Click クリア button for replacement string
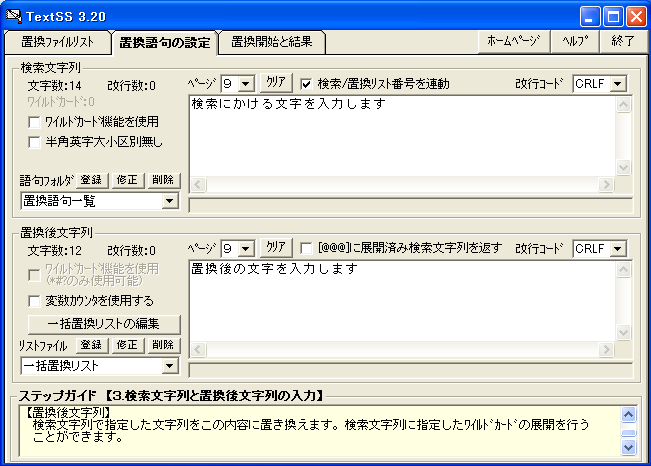This screenshot has width=651, height=466. coord(276,248)
